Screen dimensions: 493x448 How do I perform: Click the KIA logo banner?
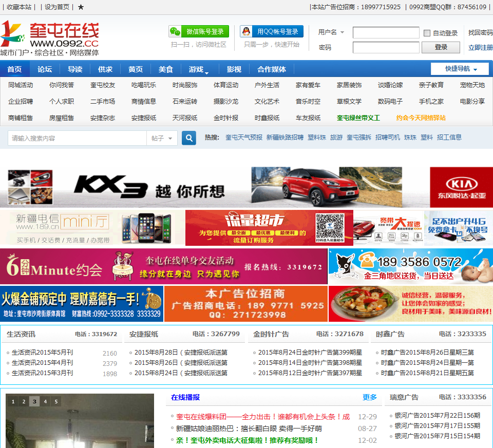tap(461, 187)
